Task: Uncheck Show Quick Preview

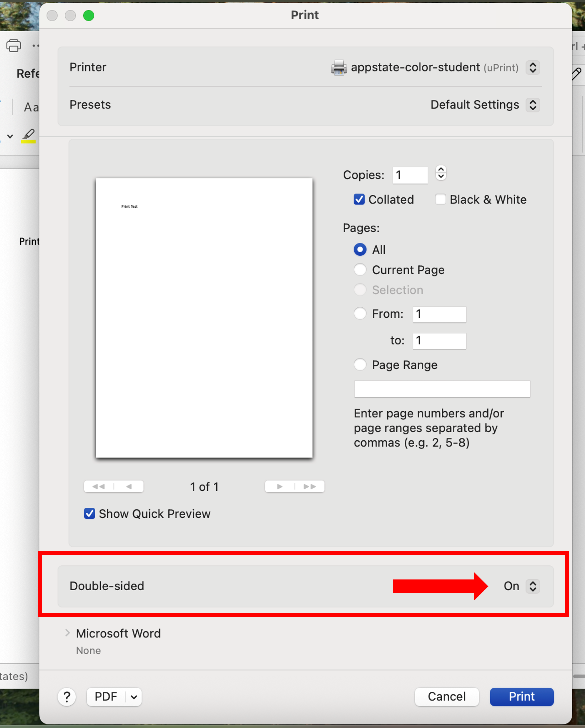Action: (89, 514)
